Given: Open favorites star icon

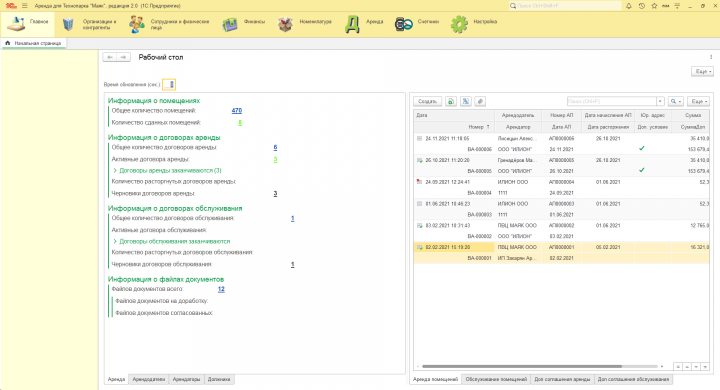Looking at the screenshot, I should click(x=654, y=6).
